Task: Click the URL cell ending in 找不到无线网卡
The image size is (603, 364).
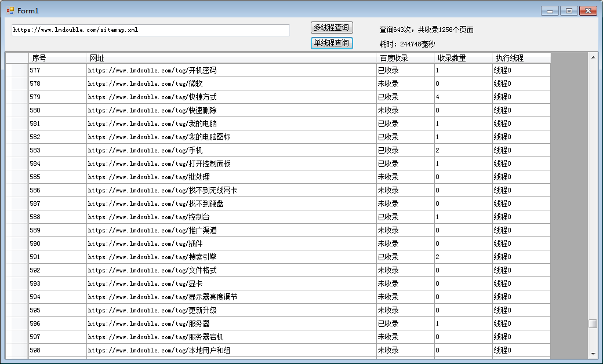Action: coord(231,190)
